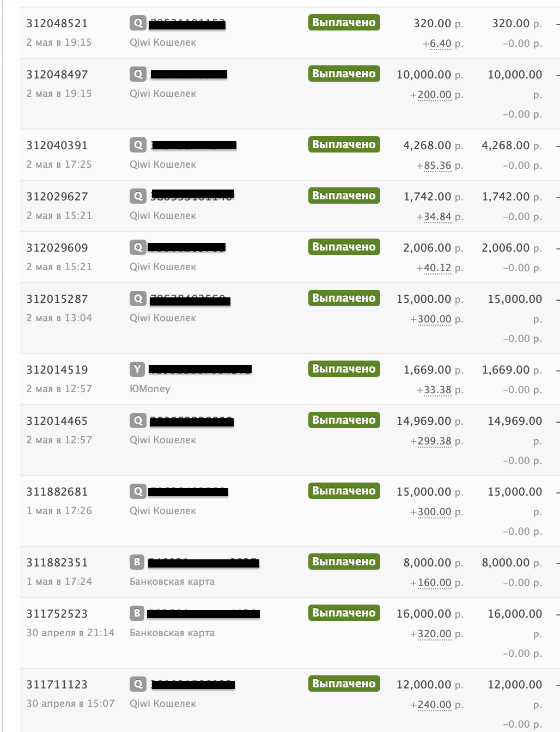Image resolution: width=560 pixels, height=732 pixels.
Task: Click Qiwi icon for payout 312015287
Action: pos(138,298)
